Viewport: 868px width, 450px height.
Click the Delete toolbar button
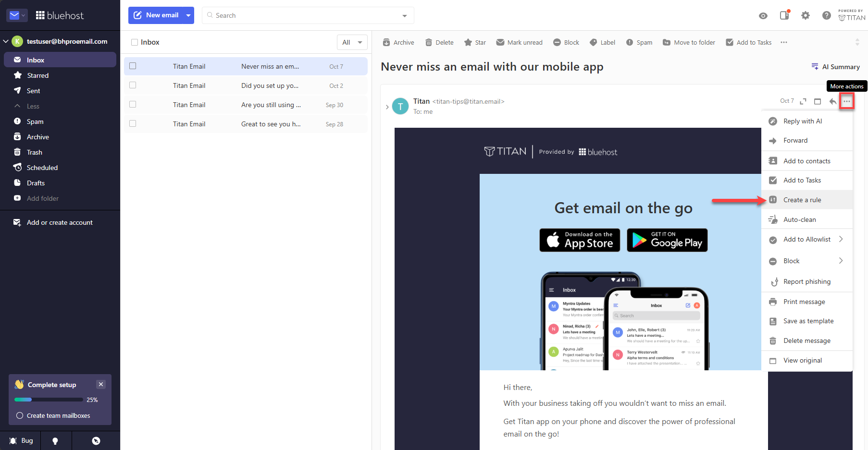(x=439, y=42)
